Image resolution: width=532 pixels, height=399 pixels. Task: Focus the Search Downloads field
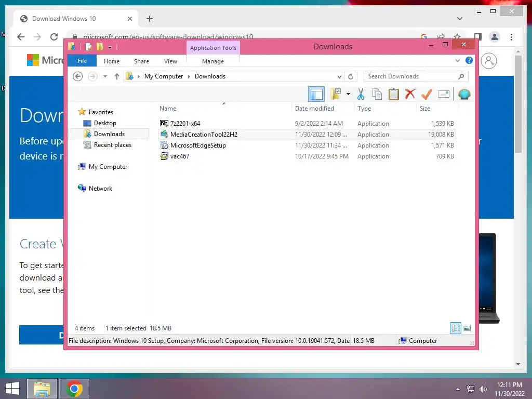point(416,76)
